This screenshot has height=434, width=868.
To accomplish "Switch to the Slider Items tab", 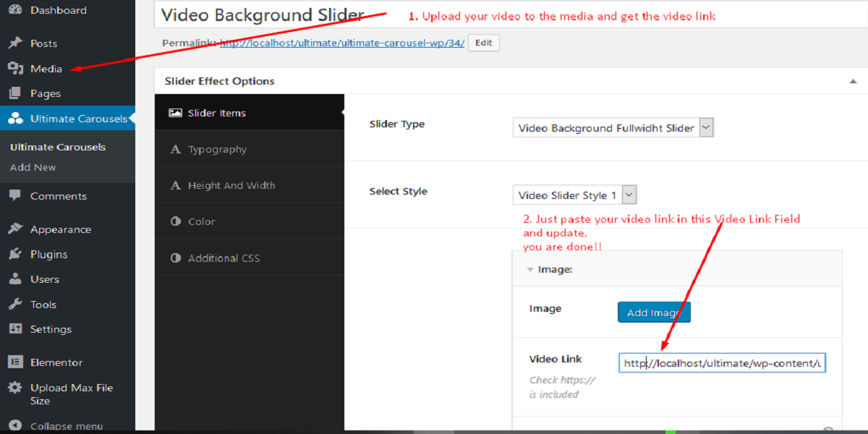I will pos(250,113).
